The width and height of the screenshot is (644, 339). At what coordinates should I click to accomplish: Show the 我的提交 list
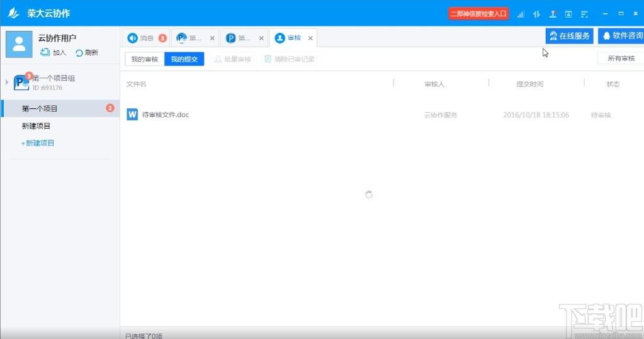(184, 59)
